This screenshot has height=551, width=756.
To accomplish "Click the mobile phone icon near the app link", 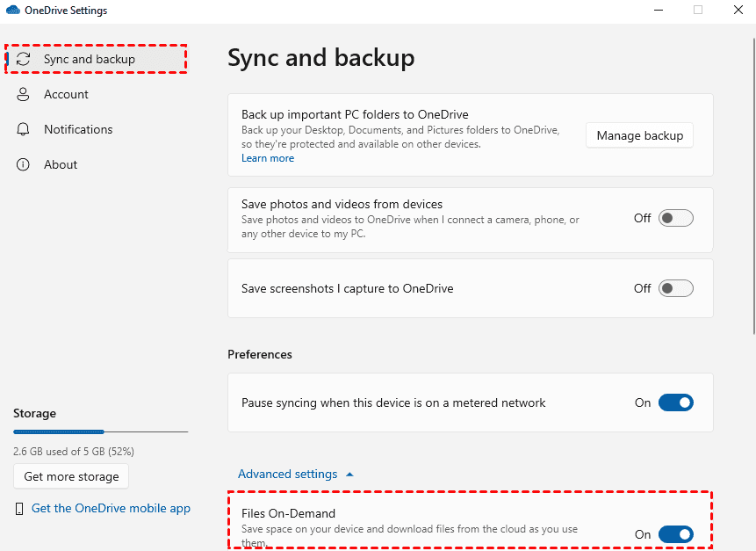I will pyautogui.click(x=19, y=509).
